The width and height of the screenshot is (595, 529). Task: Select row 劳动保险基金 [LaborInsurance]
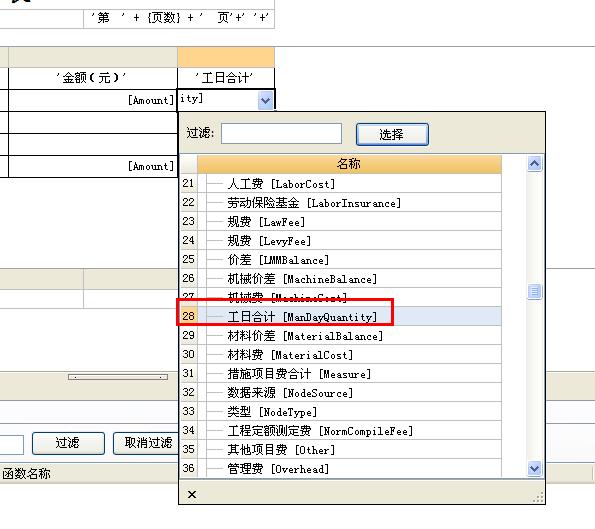[349, 203]
